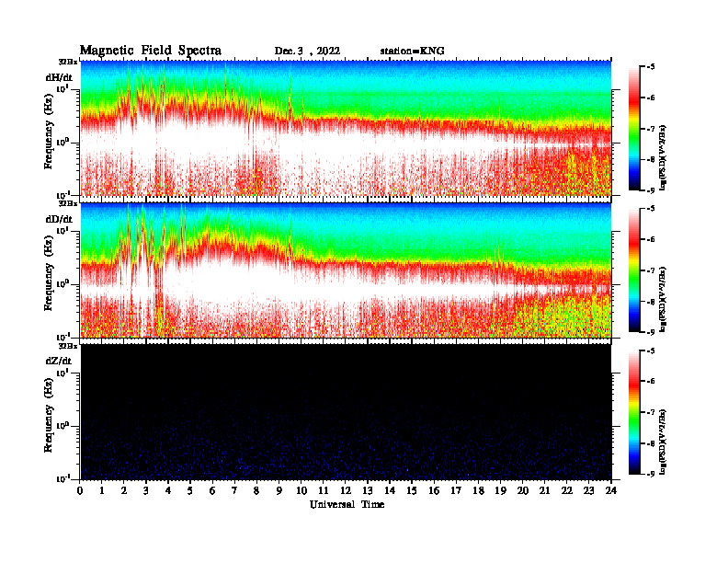Image resolution: width=728 pixels, height=563 pixels.
Task: Click the 10^0 frequency tick of dD/dt panel
Action: (63, 283)
